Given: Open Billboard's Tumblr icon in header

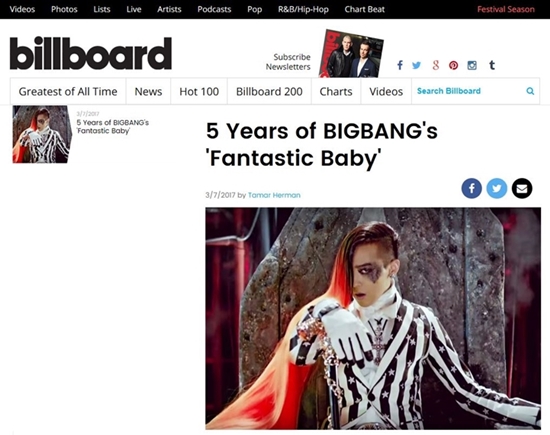Looking at the screenshot, I should tap(492, 65).
